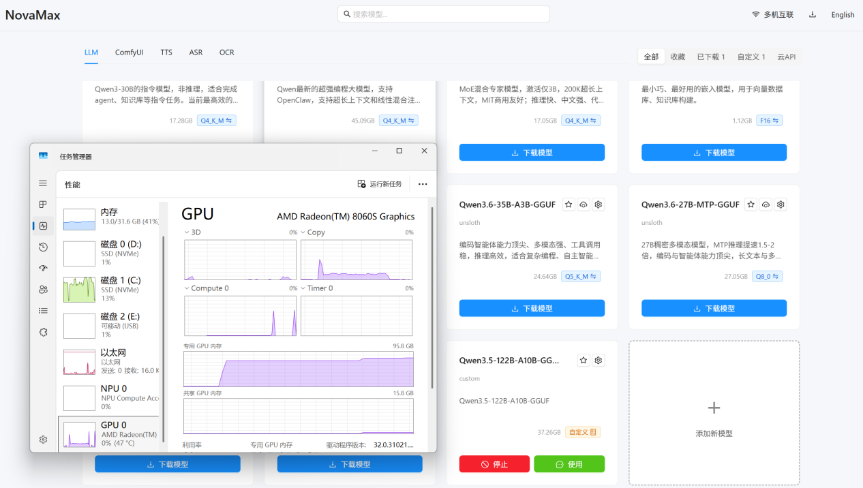Stop the running Qwen3.5-122B model
The width and height of the screenshot is (863, 488).
pyautogui.click(x=494, y=464)
